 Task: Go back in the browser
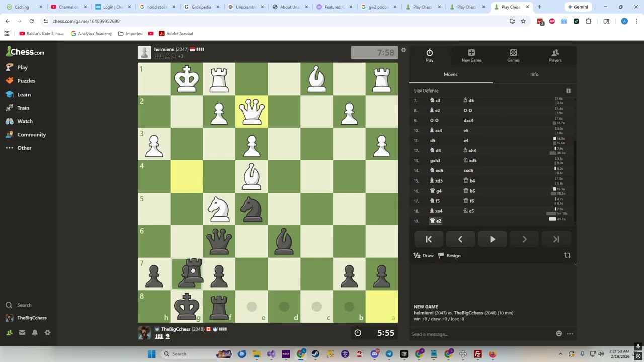tap(7, 21)
